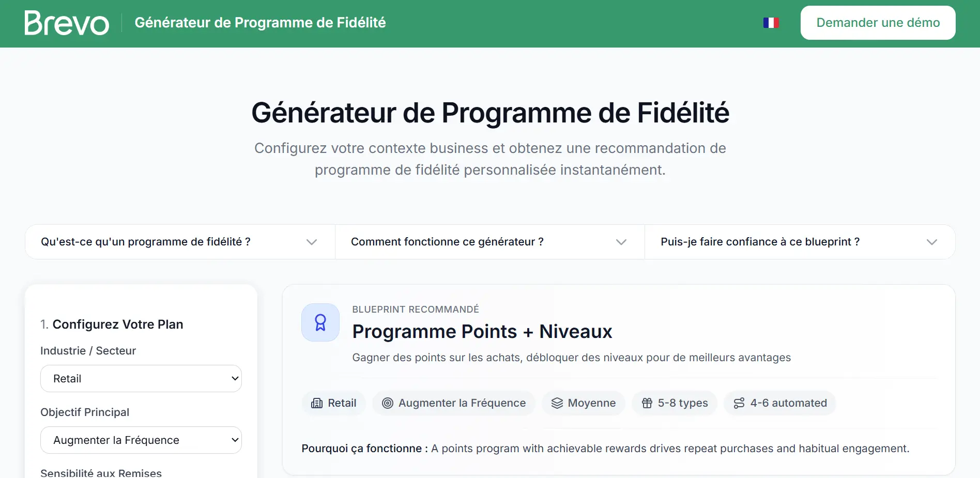980x478 pixels.
Task: Select the Retail tag chip
Action: (x=333, y=403)
